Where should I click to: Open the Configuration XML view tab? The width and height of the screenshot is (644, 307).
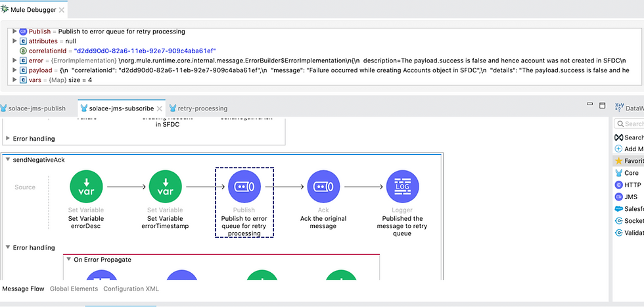(x=131, y=289)
